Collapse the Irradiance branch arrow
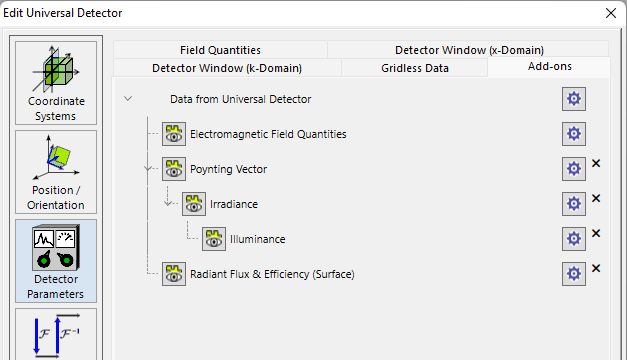The image size is (627, 360). pos(168,203)
